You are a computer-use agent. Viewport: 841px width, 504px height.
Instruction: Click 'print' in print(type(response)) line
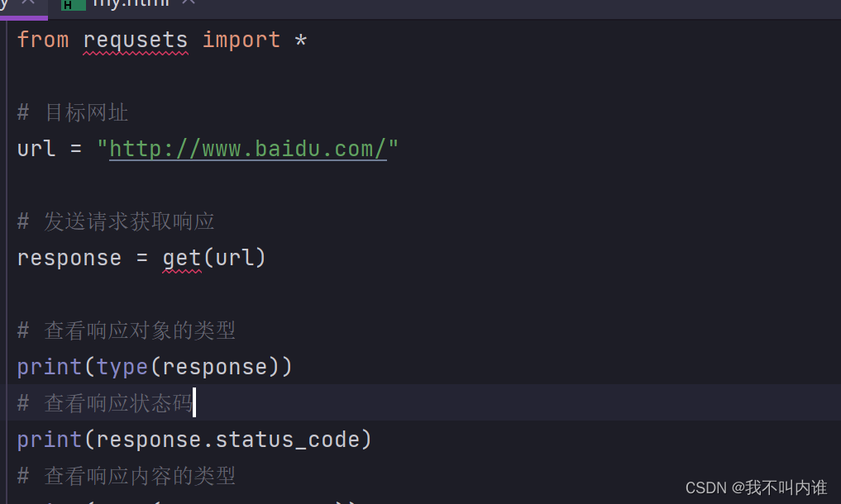tap(50, 368)
